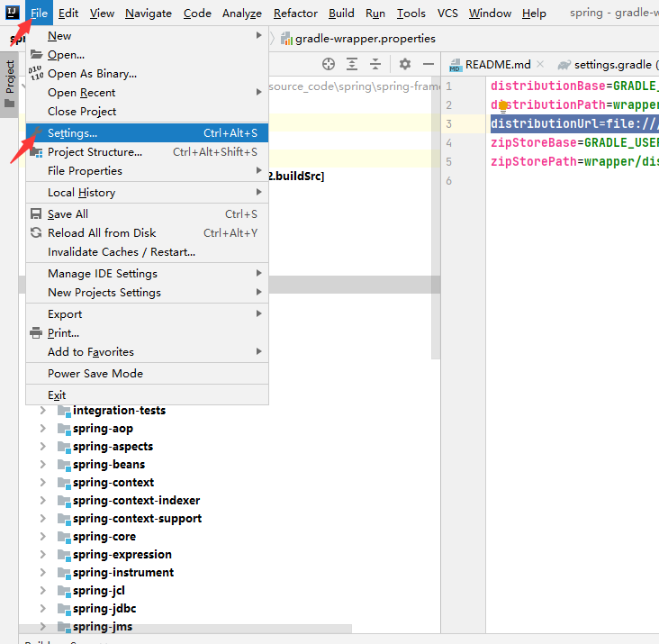
Task: Select the spring-jms module
Action: (103, 627)
